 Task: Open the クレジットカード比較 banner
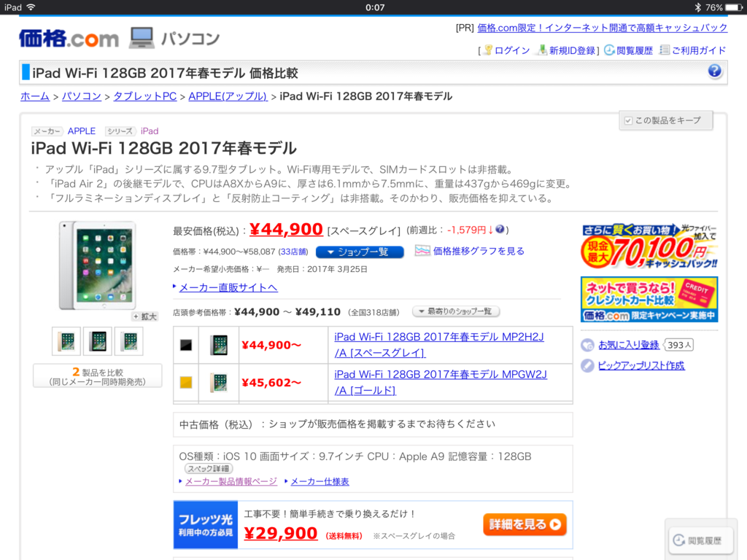pos(649,300)
